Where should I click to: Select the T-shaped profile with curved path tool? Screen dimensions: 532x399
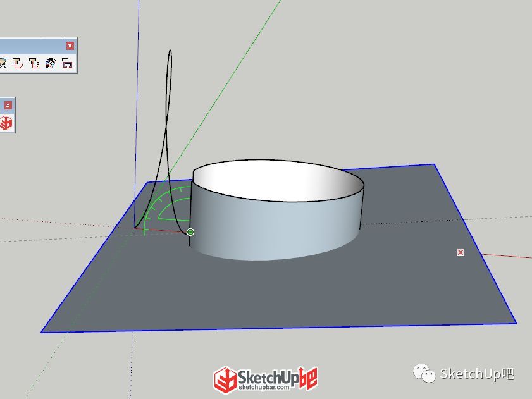coord(18,63)
